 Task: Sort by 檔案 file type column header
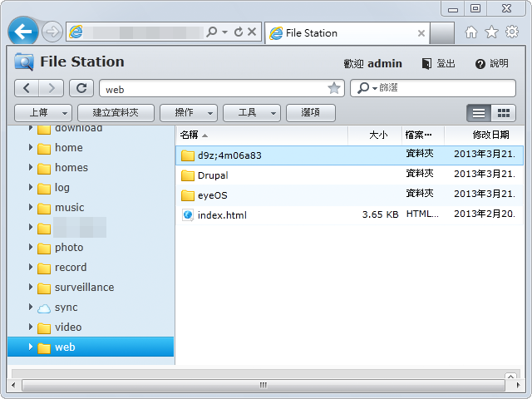tap(423, 135)
